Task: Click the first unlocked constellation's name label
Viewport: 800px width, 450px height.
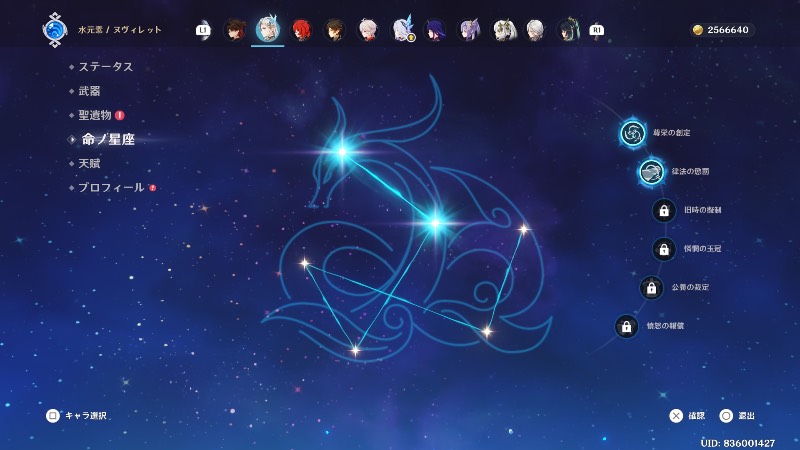Action: [x=671, y=133]
